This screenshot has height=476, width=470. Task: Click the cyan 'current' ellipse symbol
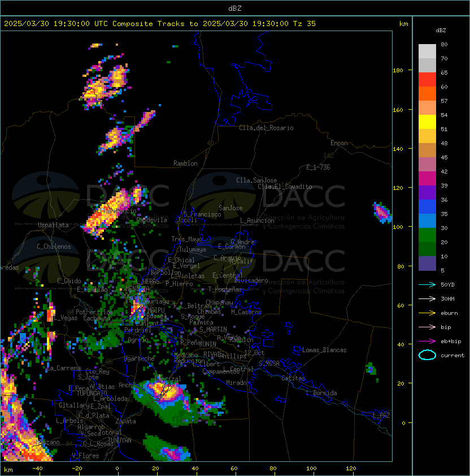[x=427, y=355]
